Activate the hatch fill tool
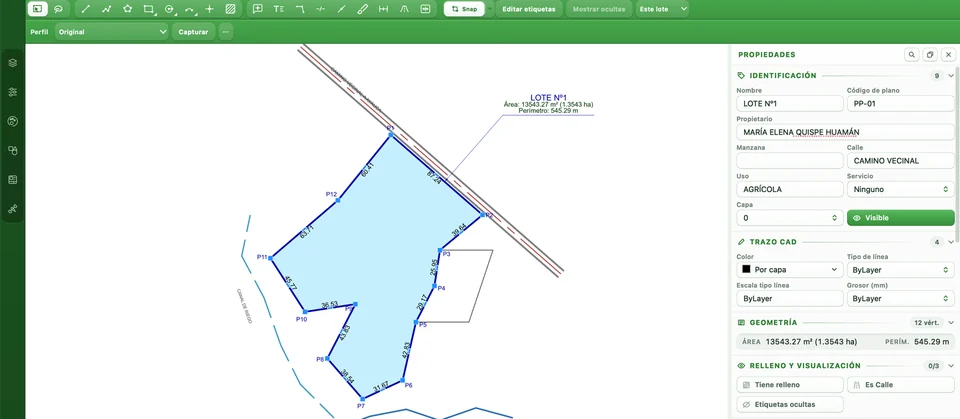The image size is (960, 419). click(x=231, y=9)
